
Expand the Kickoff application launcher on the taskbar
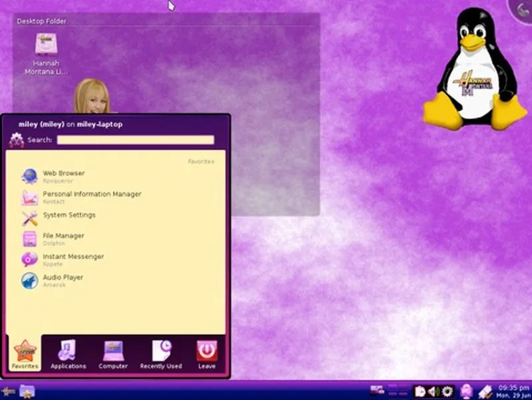click(x=7, y=391)
